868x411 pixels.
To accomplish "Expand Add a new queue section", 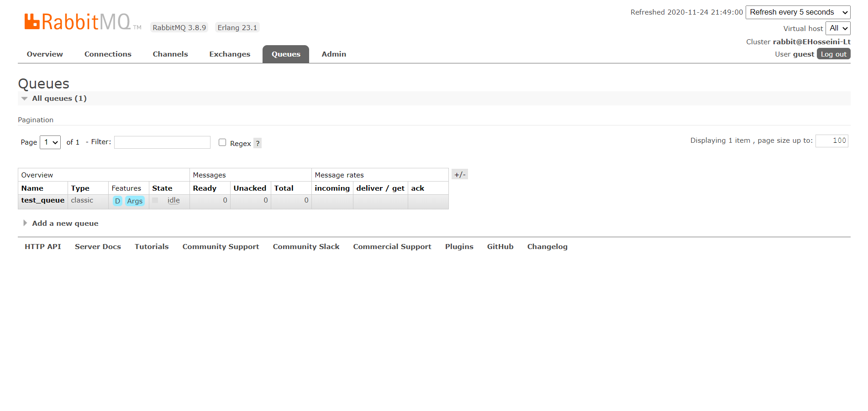I will pos(65,223).
